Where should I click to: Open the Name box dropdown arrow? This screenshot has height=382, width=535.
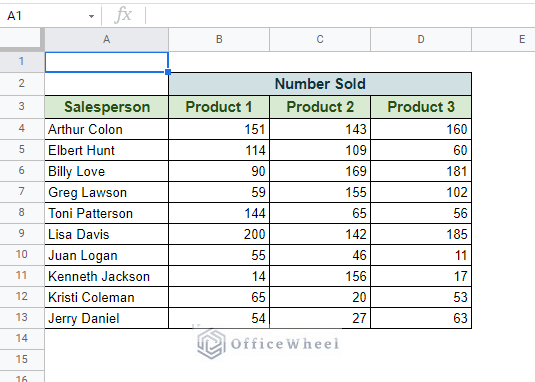[91, 16]
